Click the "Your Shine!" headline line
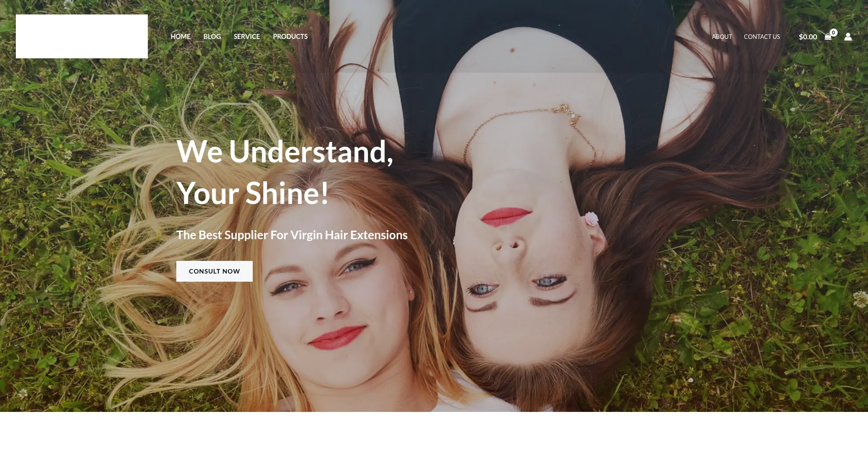 [x=252, y=194]
